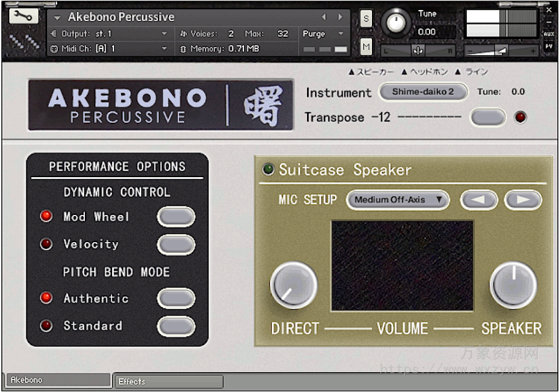Viewport: 559px width, 392px height.
Task: Enable Mod Wheel dynamic control
Action: [x=176, y=217]
